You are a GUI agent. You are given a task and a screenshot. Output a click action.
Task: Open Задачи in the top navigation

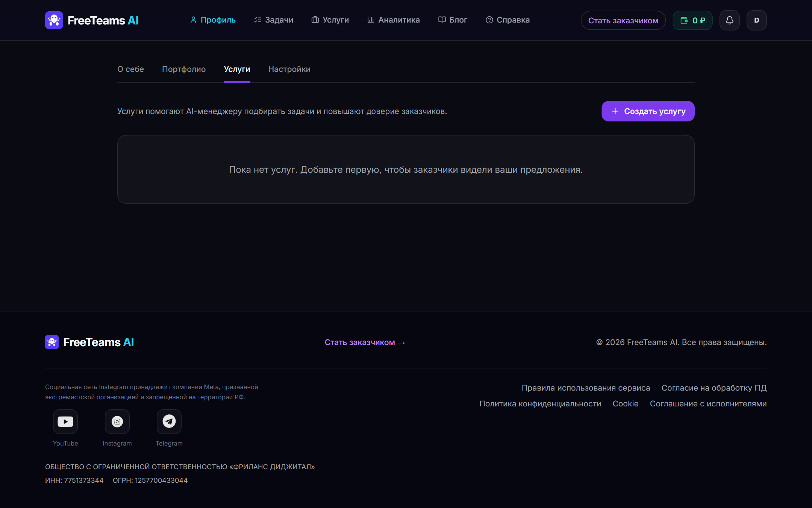[274, 20]
